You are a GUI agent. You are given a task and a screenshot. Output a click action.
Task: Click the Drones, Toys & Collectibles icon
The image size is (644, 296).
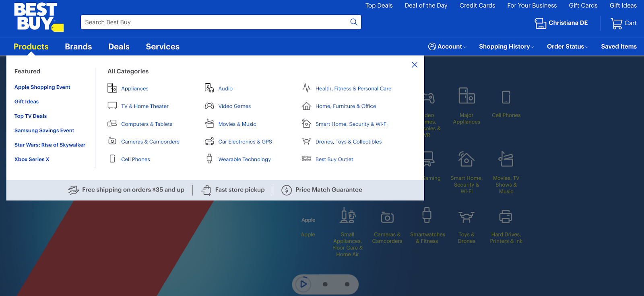[307, 141]
